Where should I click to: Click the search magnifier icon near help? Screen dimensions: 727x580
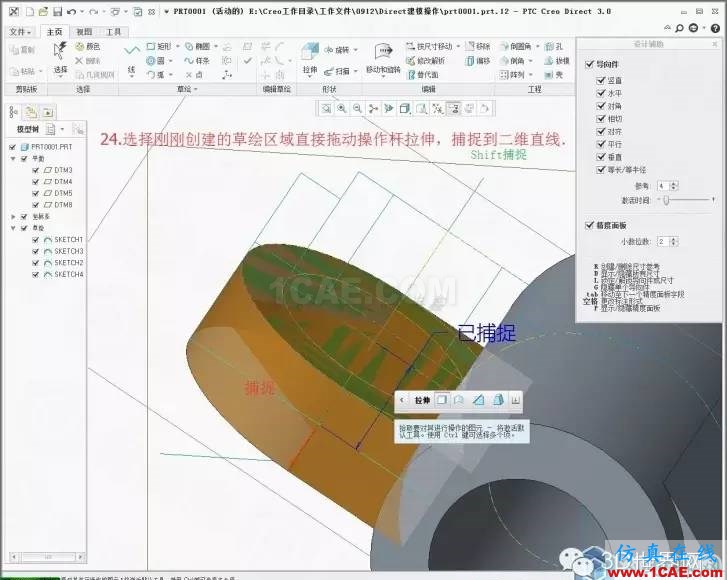click(x=680, y=29)
